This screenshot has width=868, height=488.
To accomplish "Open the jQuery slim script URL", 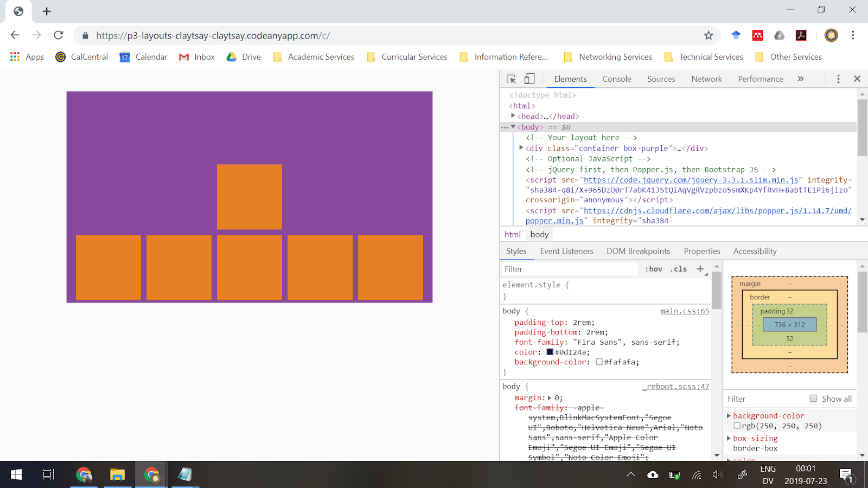I will click(x=691, y=180).
